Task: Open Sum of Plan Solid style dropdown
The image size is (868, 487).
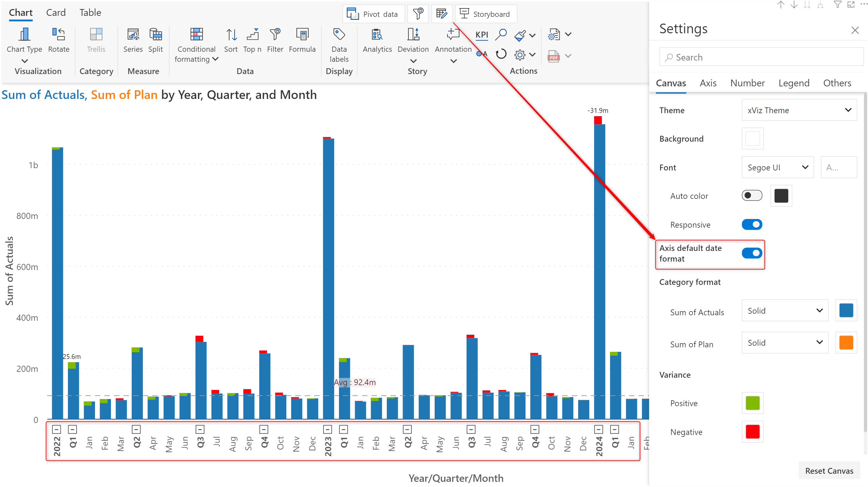Action: pos(785,343)
